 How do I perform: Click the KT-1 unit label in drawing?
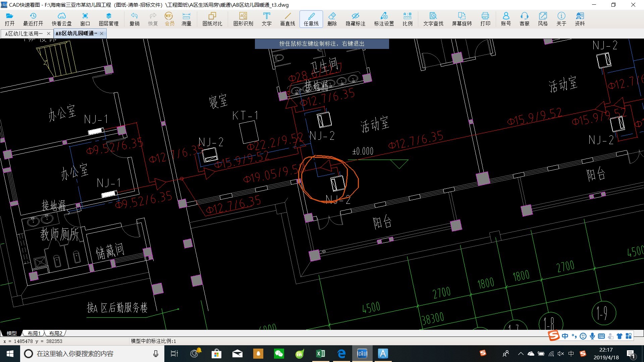click(245, 116)
